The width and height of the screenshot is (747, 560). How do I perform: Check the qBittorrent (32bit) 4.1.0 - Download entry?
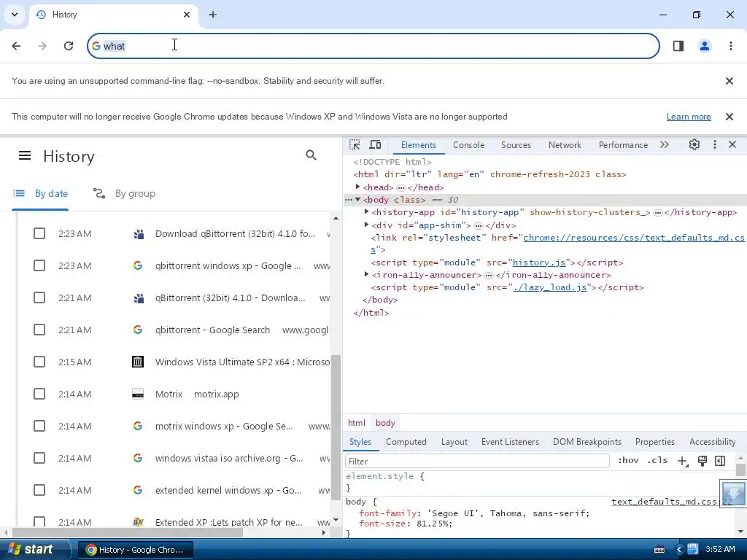[x=39, y=297]
